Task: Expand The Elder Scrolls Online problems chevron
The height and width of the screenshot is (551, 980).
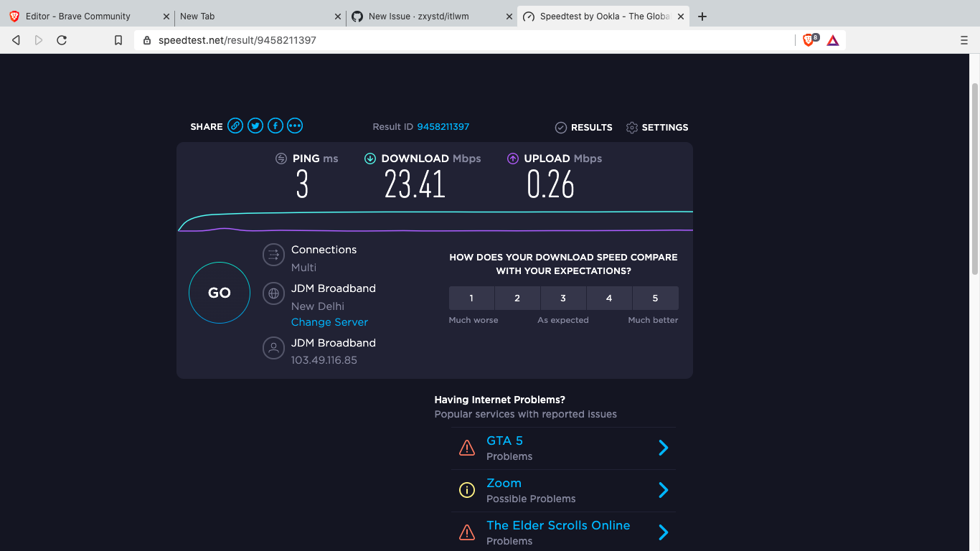Action: coord(664,532)
